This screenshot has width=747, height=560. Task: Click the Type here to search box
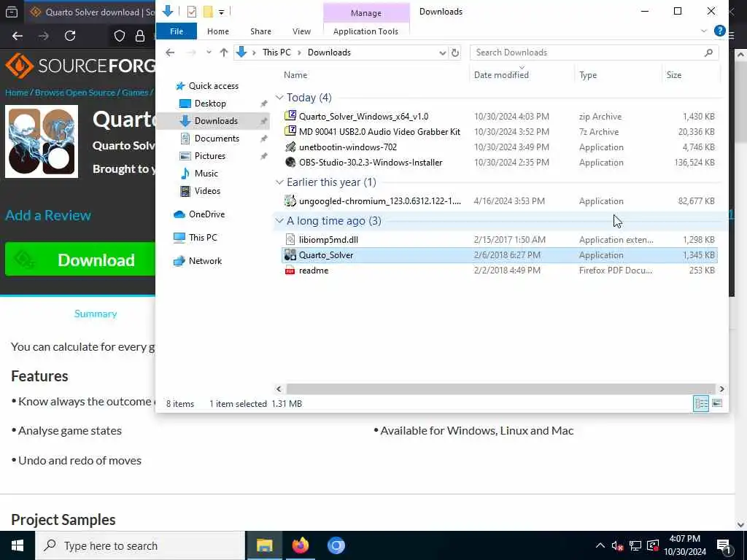pyautogui.click(x=140, y=545)
